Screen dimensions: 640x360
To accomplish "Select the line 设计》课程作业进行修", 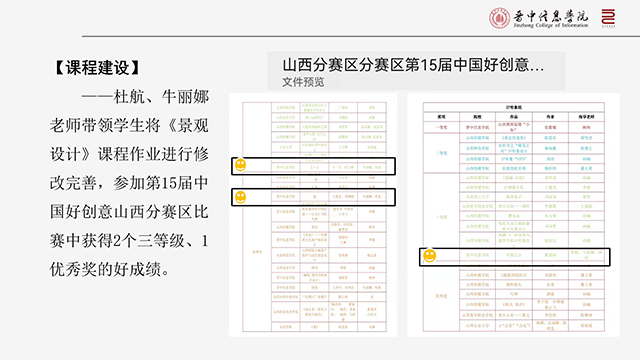I will [129, 154].
